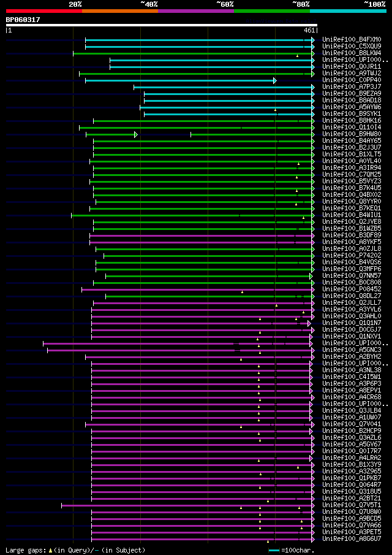
Task: Click the purple ~60% identity legend segment
Action: coord(196,11)
